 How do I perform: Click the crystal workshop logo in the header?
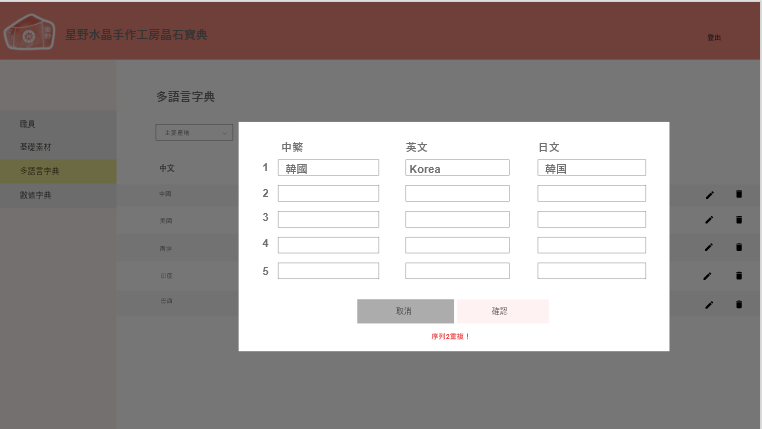tap(30, 35)
